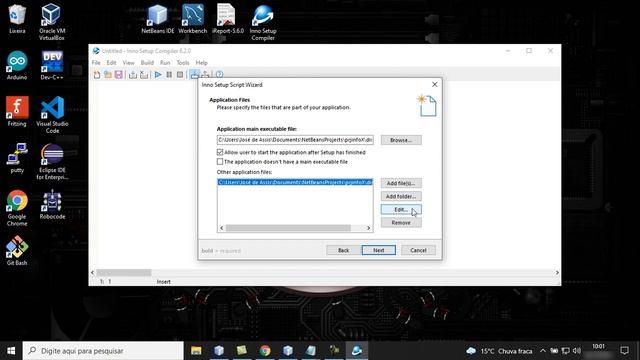Click the Stop Compile toolbar icon
640x360 pixels.
pos(144,75)
